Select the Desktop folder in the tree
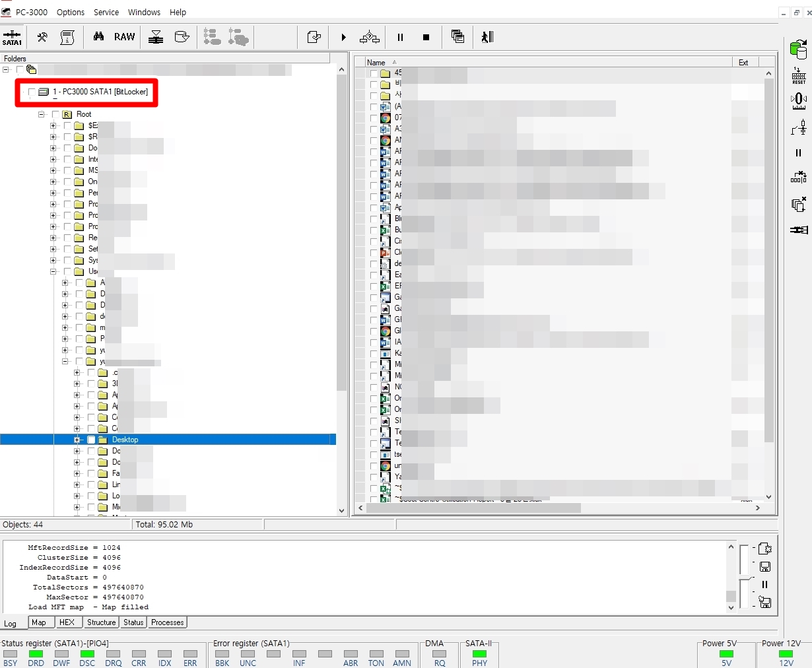Image resolution: width=812 pixels, height=668 pixels. [x=125, y=440]
